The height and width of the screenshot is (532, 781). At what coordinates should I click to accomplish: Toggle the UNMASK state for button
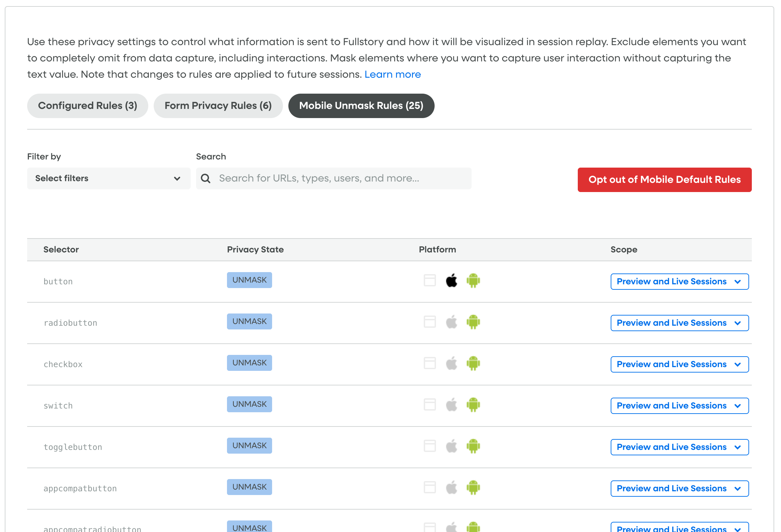click(249, 280)
